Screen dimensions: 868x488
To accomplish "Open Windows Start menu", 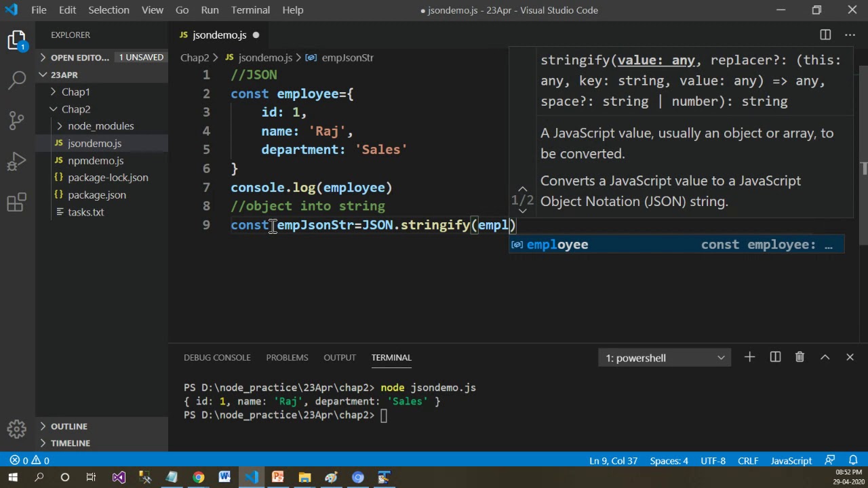I will coord(13,478).
